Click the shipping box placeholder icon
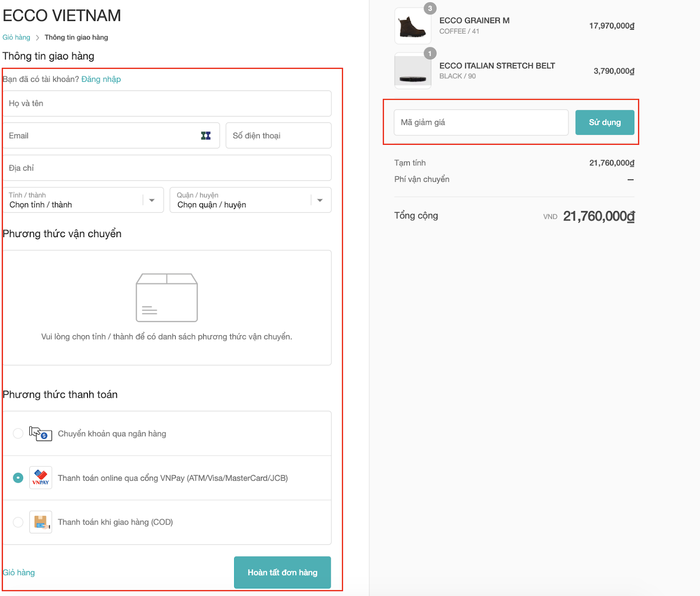The height and width of the screenshot is (596, 700). pyautogui.click(x=167, y=298)
